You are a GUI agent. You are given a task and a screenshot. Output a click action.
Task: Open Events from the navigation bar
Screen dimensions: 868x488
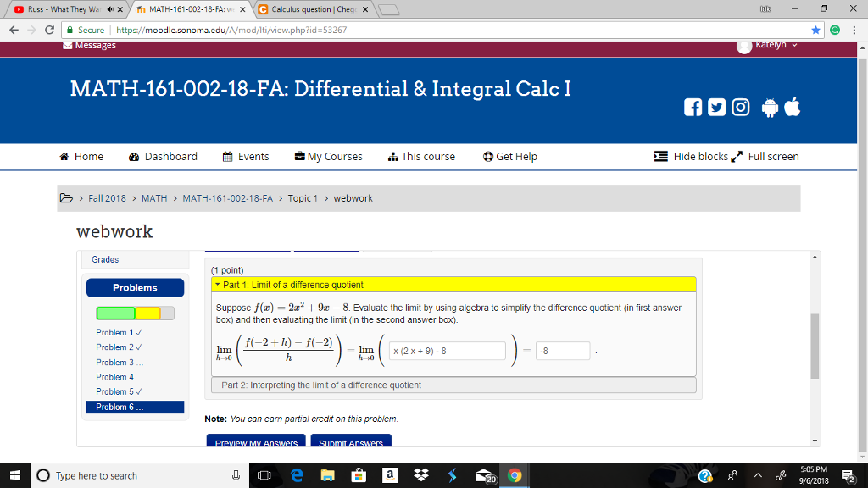(x=246, y=156)
